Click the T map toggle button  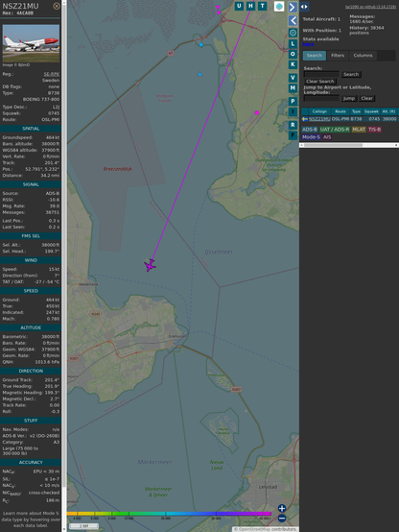262,6
